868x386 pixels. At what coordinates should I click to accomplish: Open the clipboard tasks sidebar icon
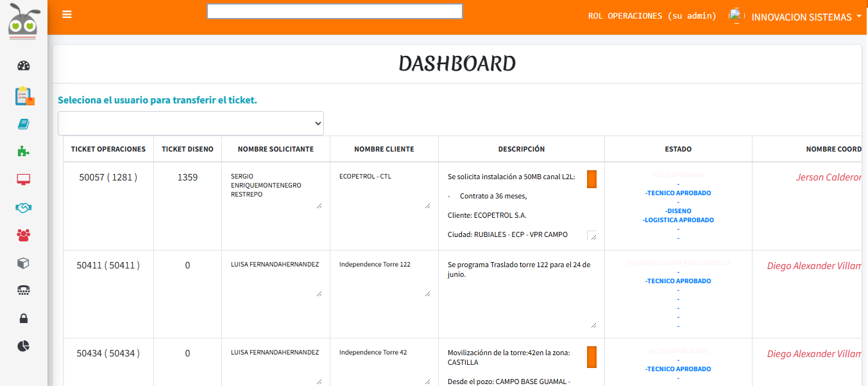(x=24, y=96)
